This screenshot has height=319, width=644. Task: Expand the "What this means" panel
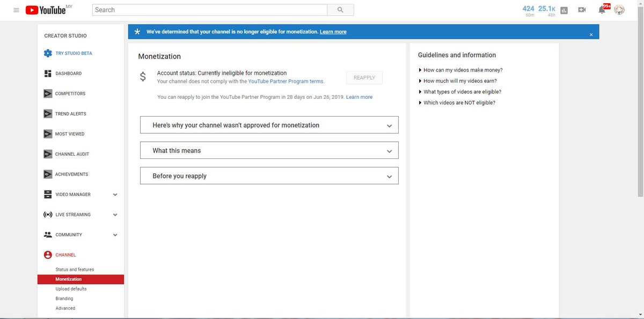pos(269,150)
